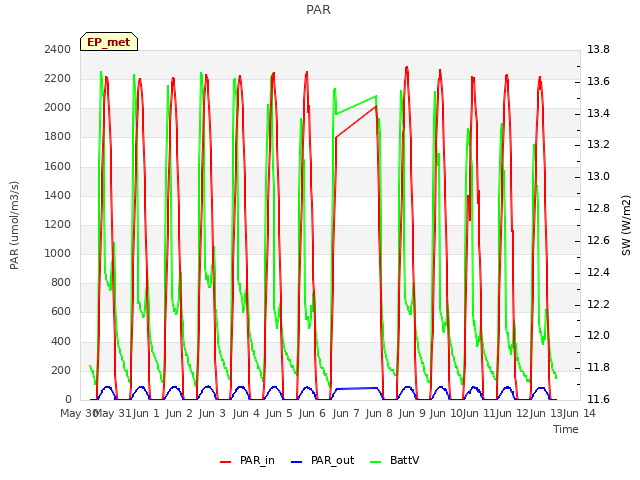Click the 600 left-axis value

pos(61,312)
